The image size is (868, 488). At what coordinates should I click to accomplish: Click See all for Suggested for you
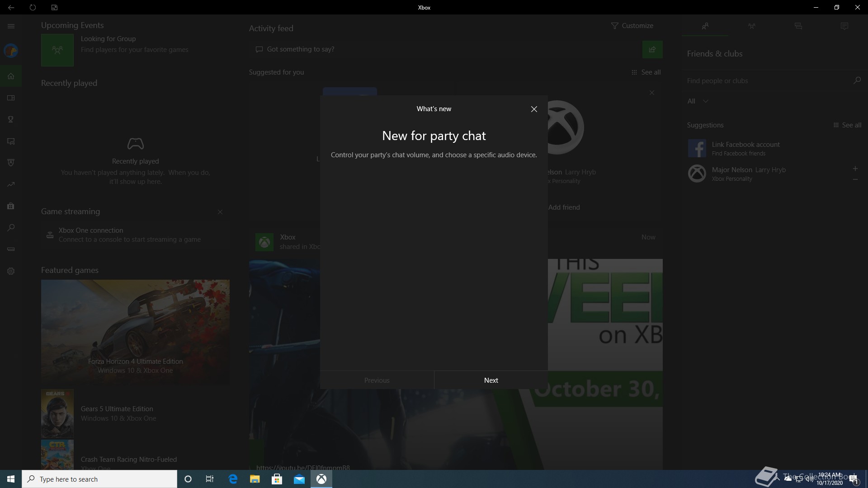pyautogui.click(x=646, y=72)
